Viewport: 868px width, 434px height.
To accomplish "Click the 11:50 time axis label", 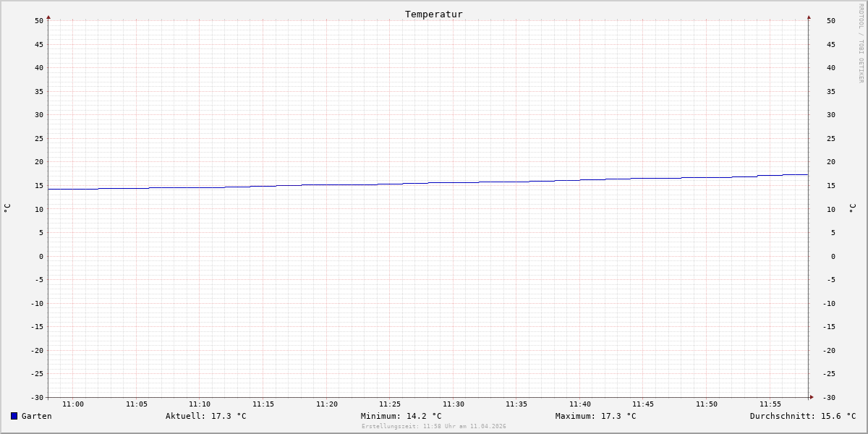I will 707,404.
